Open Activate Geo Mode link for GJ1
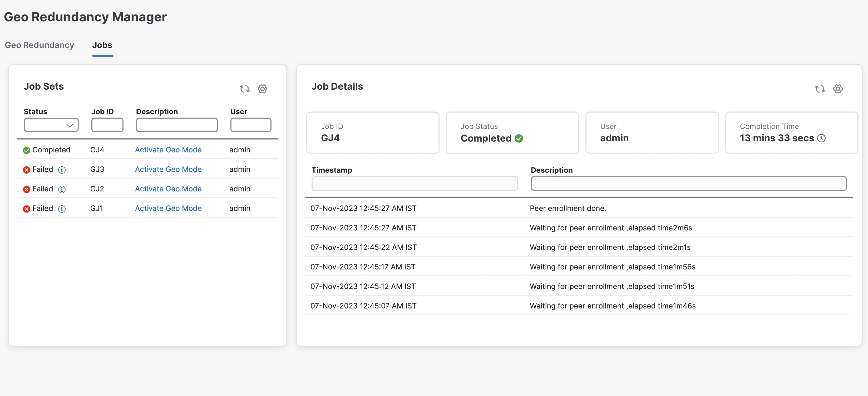The height and width of the screenshot is (396, 868). pyautogui.click(x=168, y=209)
